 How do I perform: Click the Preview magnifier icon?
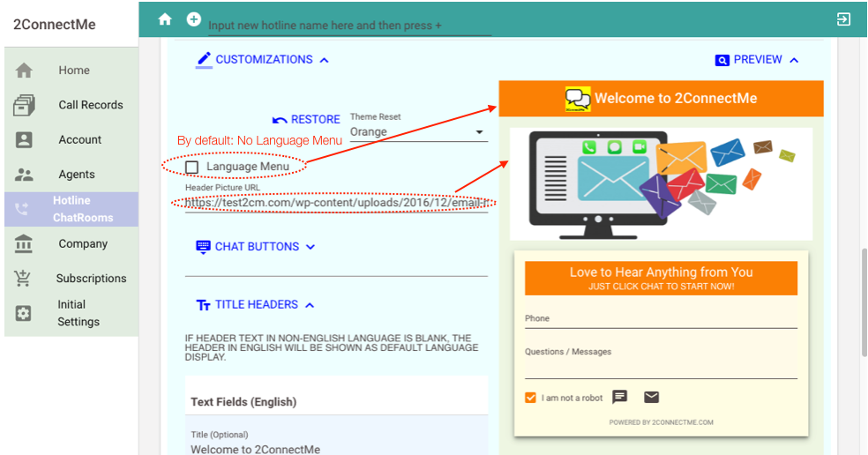[722, 60]
